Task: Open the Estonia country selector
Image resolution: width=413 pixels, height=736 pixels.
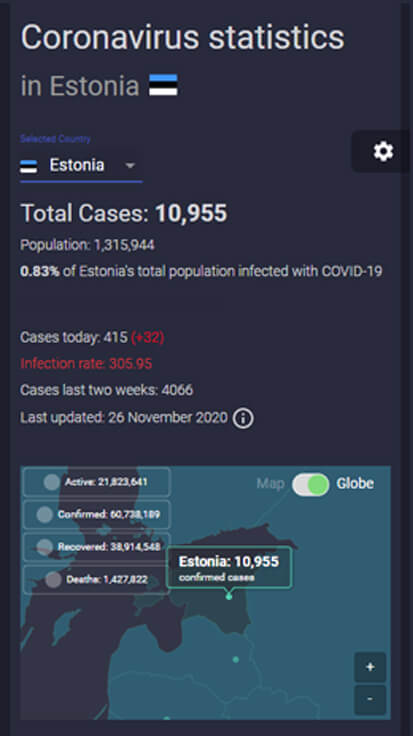Action: click(x=81, y=166)
